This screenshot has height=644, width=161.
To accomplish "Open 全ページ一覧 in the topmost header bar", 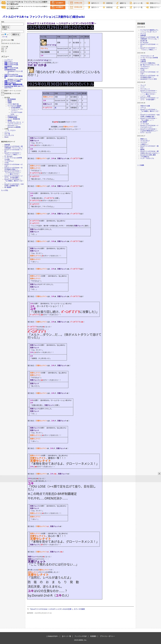I will coord(136,3).
